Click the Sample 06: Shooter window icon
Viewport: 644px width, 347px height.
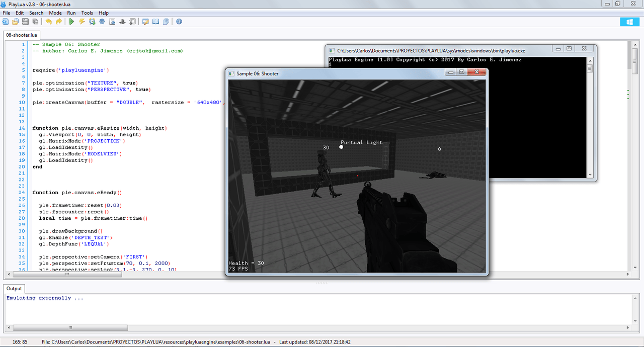tap(231, 73)
